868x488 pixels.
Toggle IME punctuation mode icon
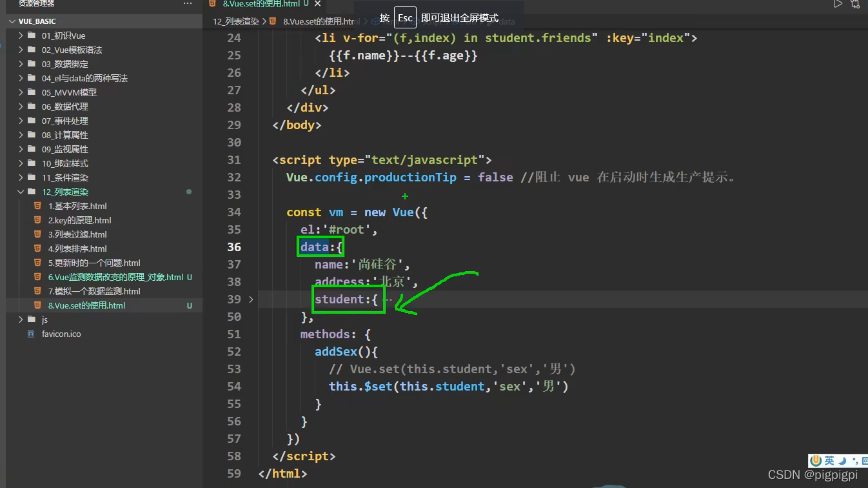pyautogui.click(x=855, y=461)
